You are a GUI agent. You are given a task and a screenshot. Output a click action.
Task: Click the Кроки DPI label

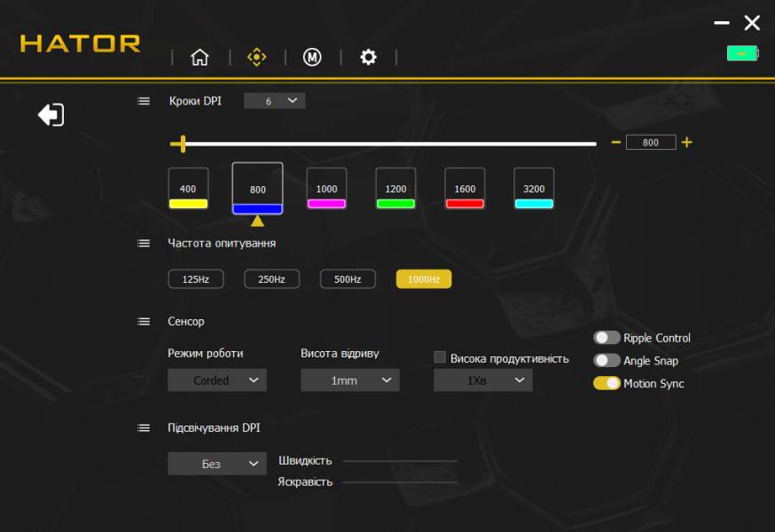(195, 101)
